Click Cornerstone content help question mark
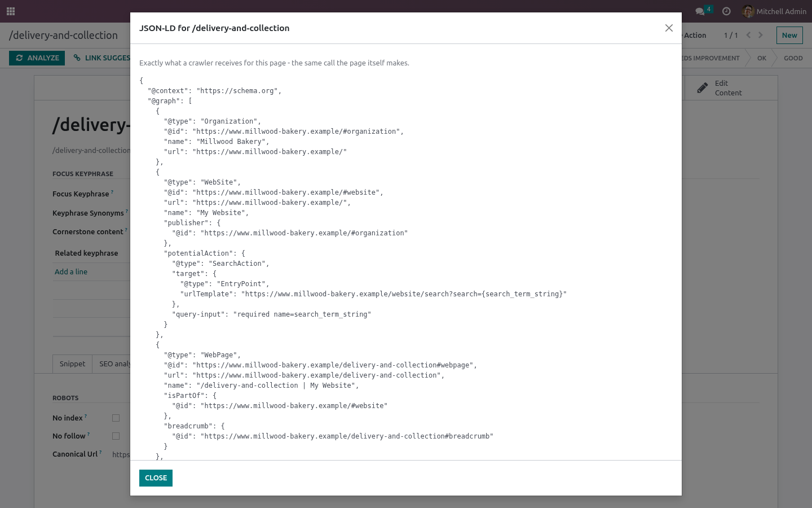 coord(126,230)
